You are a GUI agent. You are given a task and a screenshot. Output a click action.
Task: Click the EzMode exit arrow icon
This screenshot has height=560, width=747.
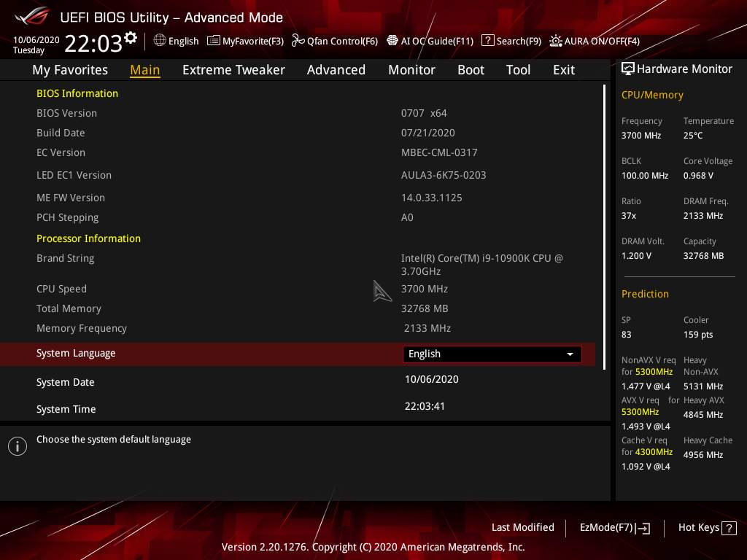643,528
